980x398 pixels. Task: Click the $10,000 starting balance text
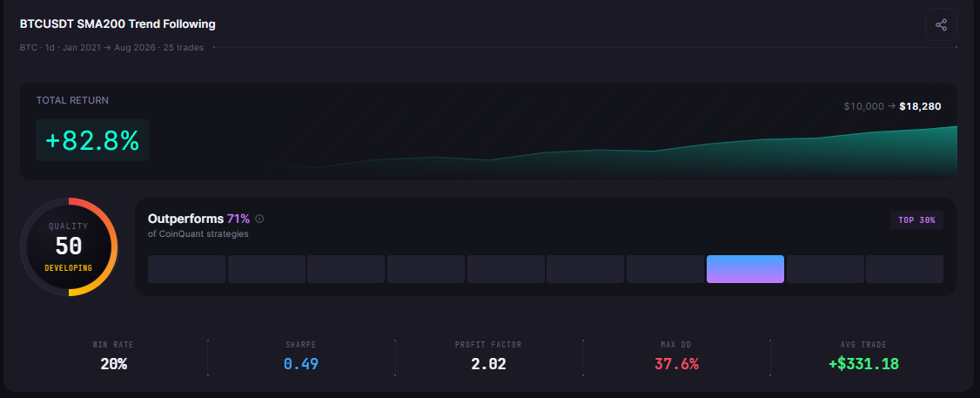[x=863, y=106]
